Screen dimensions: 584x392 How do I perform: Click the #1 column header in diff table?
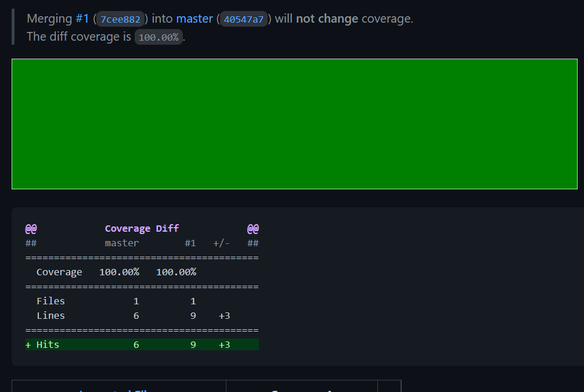click(x=190, y=243)
